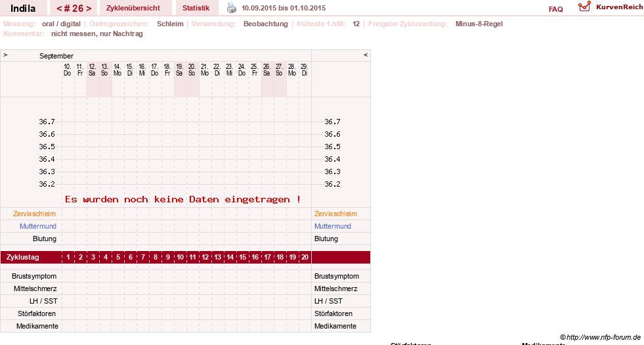The height and width of the screenshot is (345, 644).
Task: Click the date column 10. Do
Action: [68, 70]
